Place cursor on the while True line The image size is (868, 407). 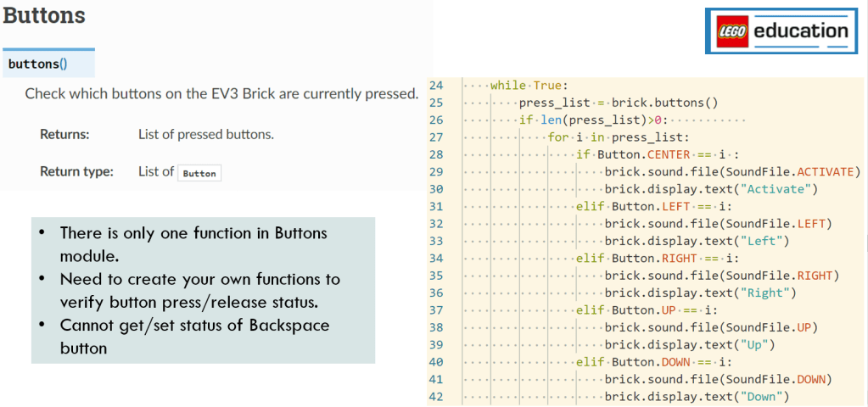pos(529,86)
